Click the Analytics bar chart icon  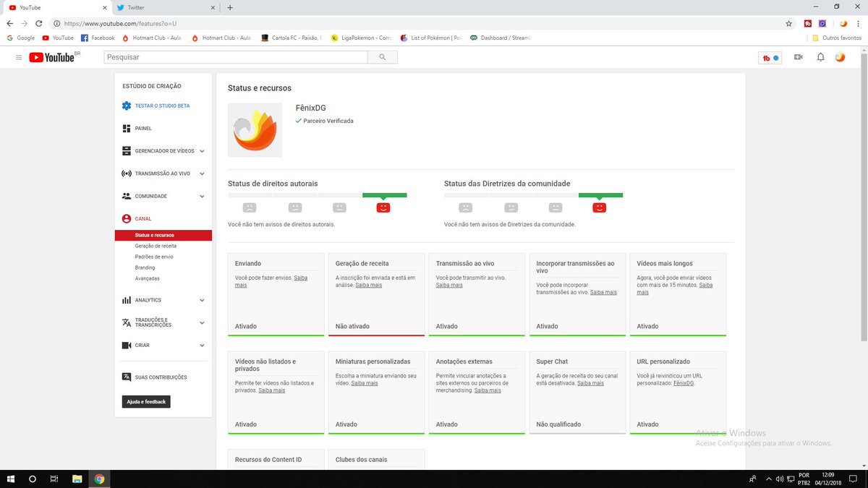(x=127, y=300)
